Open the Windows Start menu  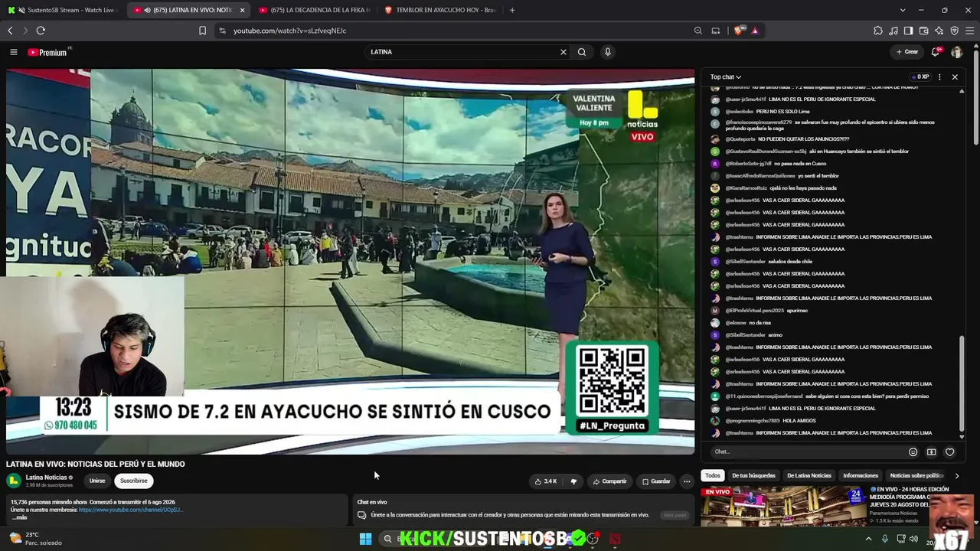click(365, 539)
